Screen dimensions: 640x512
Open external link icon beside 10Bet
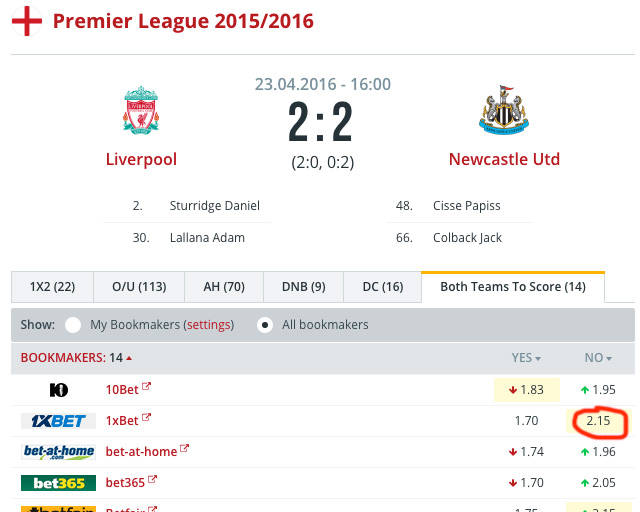(x=146, y=386)
